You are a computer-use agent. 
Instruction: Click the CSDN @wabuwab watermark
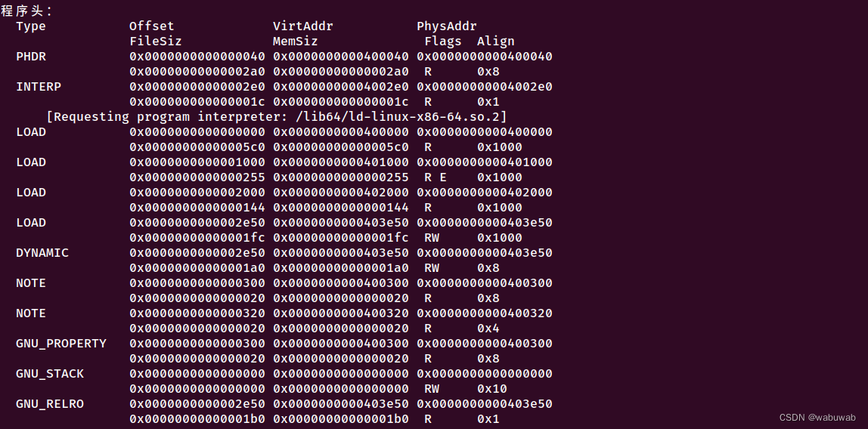(x=817, y=418)
